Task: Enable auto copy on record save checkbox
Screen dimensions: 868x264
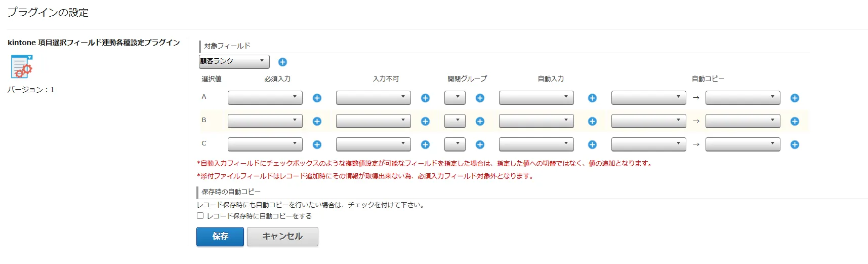Action: pyautogui.click(x=200, y=216)
